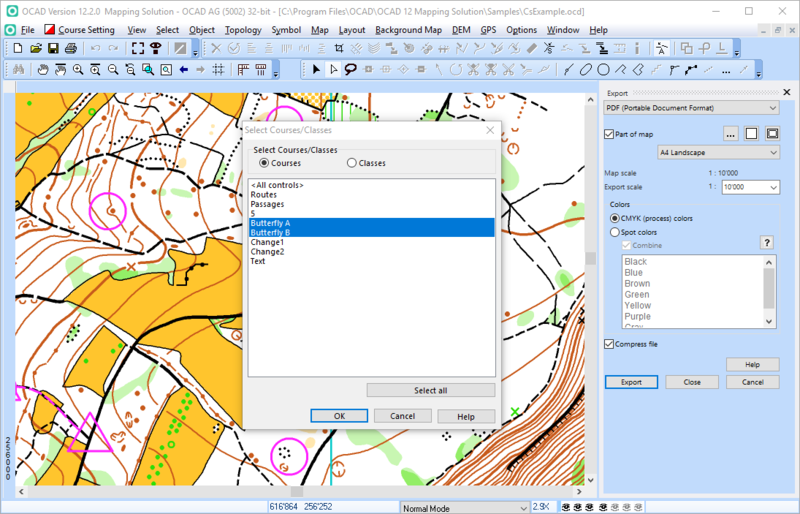
Task: Open the Symbol menu
Action: (286, 30)
